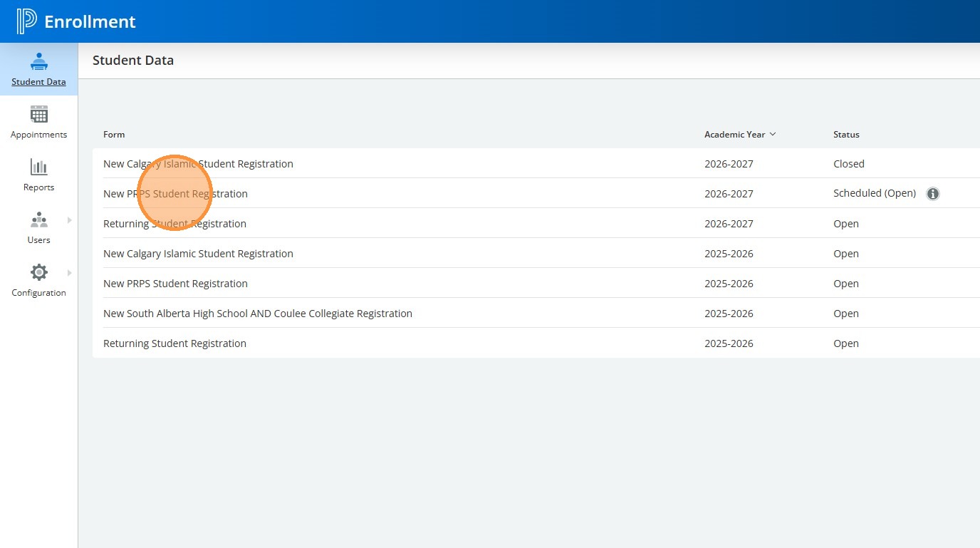Open New PRPS Student Registration 2025-2026
The image size is (980, 548).
(175, 284)
